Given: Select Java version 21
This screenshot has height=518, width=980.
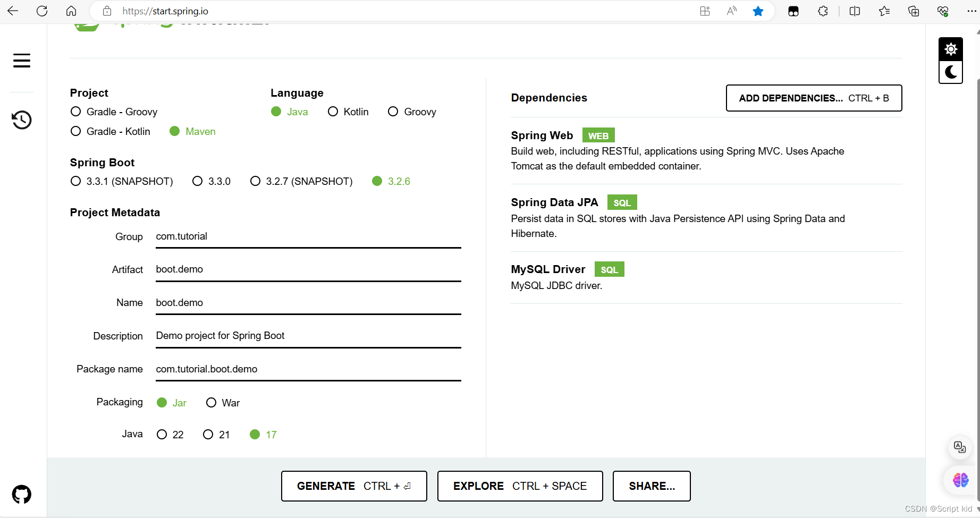Looking at the screenshot, I should point(216,435).
